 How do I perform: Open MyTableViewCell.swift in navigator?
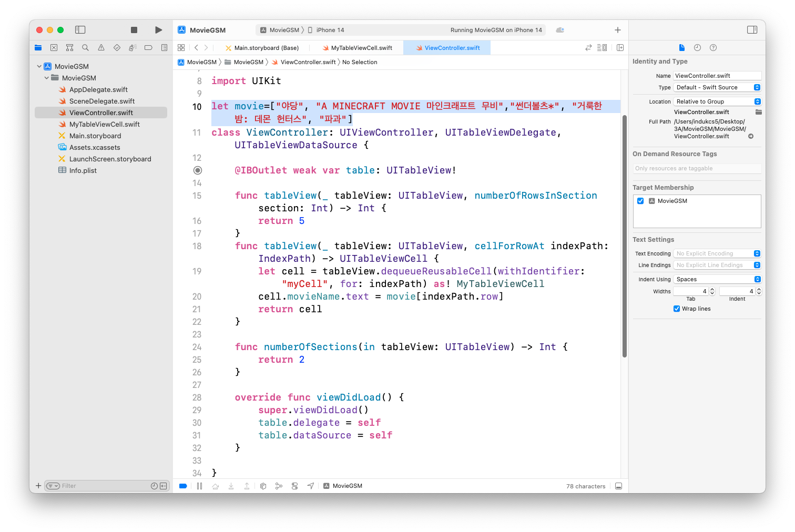coord(105,124)
